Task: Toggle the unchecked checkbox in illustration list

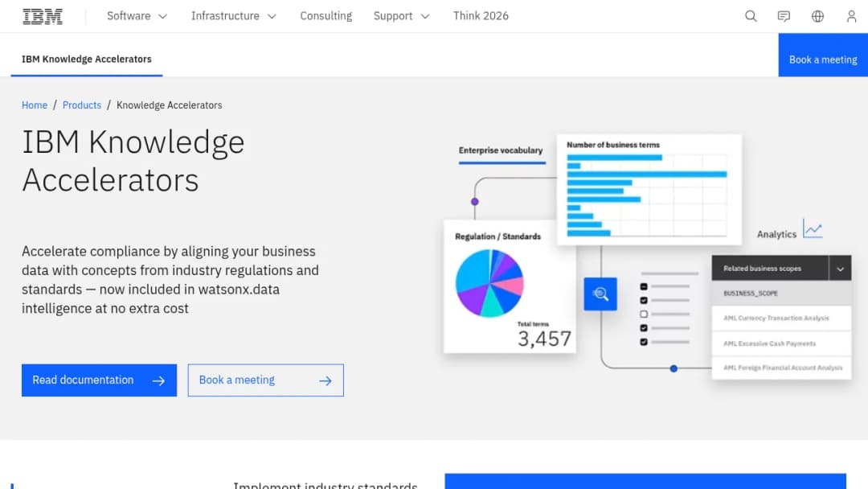Action: (643, 314)
